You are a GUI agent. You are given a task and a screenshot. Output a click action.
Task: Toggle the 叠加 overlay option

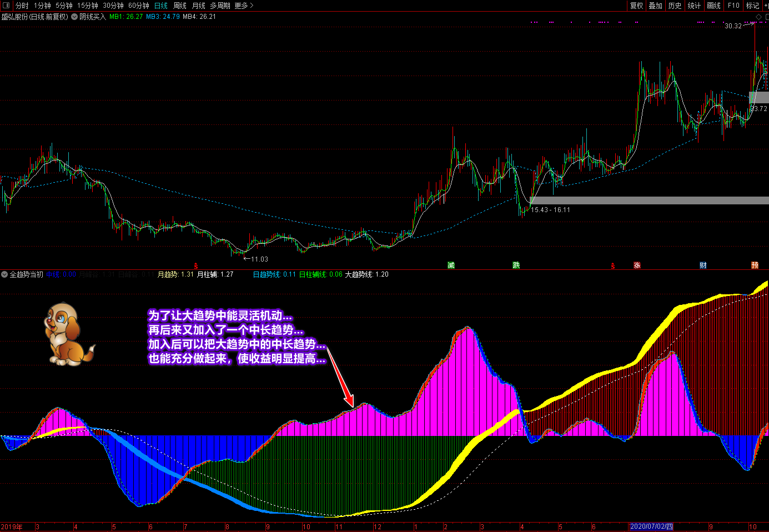pos(656,6)
